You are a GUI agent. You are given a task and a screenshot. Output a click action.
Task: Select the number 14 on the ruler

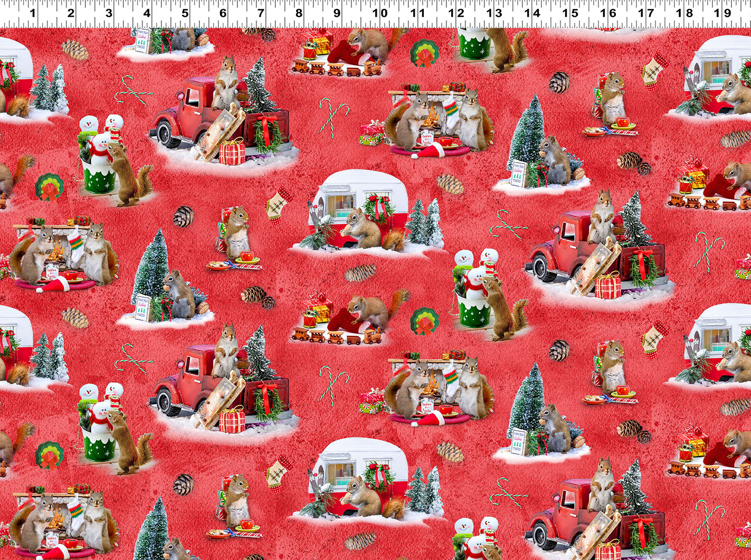click(533, 13)
